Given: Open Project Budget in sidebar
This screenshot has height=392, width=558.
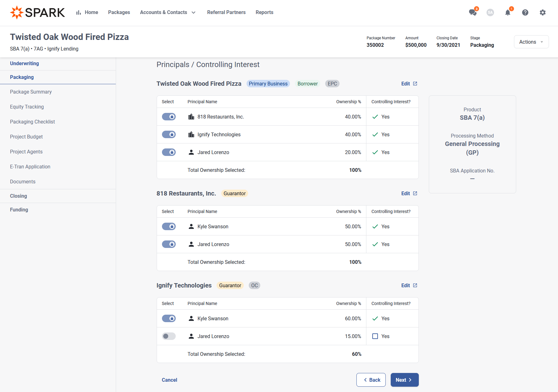Looking at the screenshot, I should pyautogui.click(x=27, y=137).
